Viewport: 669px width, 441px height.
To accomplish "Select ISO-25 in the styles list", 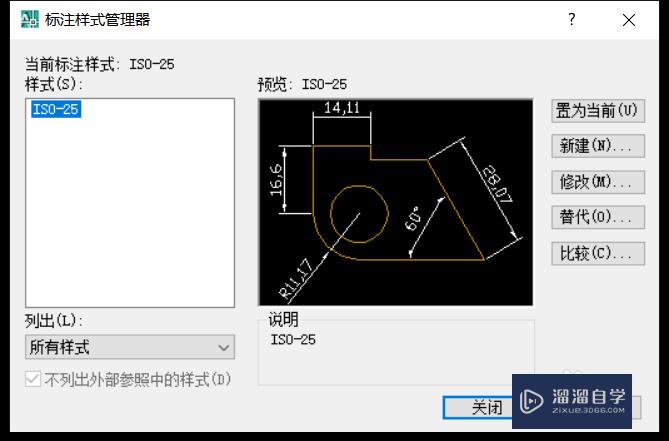I will coord(56,109).
